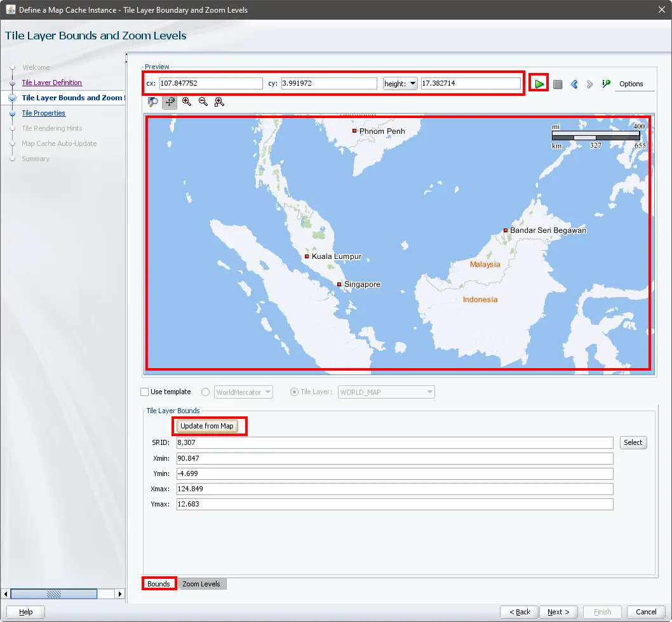Click the Summary wizard step

point(36,159)
